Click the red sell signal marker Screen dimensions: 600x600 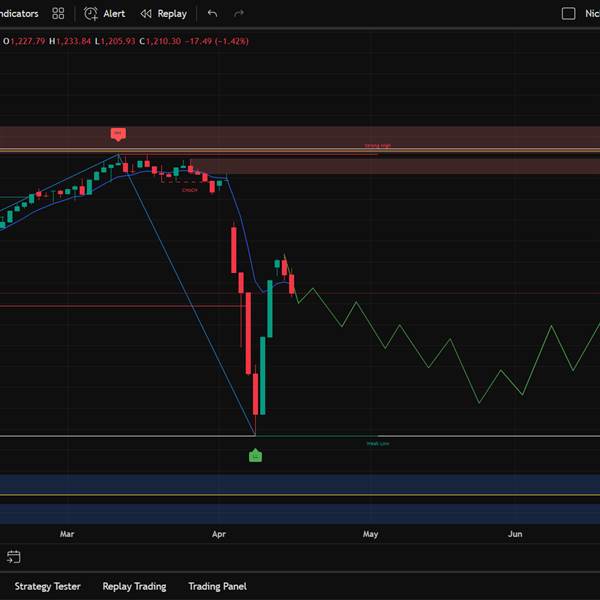tap(118, 134)
